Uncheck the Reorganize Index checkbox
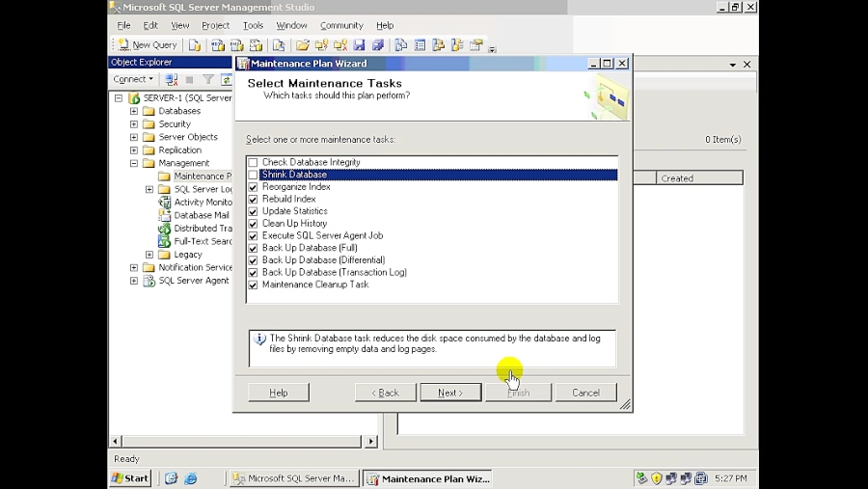 point(253,187)
